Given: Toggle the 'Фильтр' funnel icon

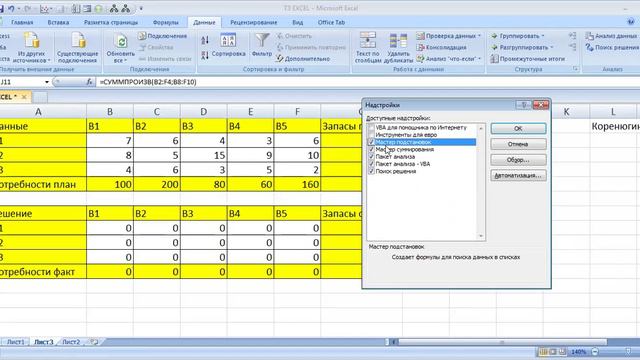Looking at the screenshot, I should [262, 41].
